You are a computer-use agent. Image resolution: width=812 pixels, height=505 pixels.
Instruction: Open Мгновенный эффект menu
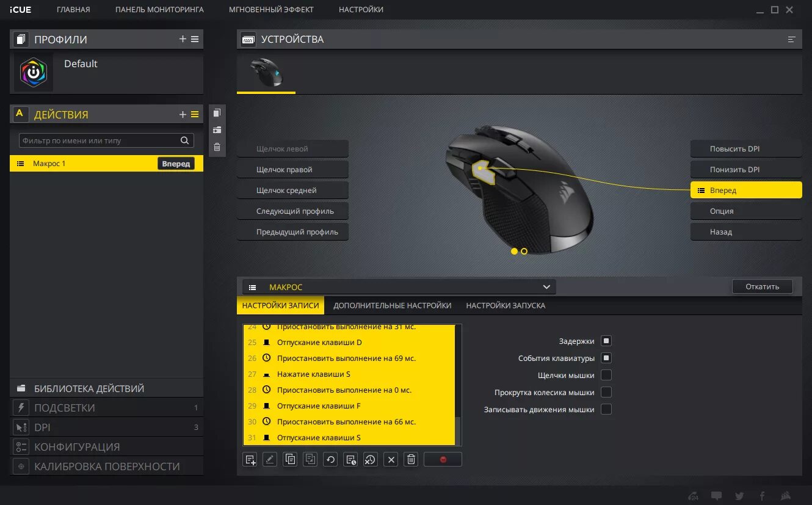[271, 10]
